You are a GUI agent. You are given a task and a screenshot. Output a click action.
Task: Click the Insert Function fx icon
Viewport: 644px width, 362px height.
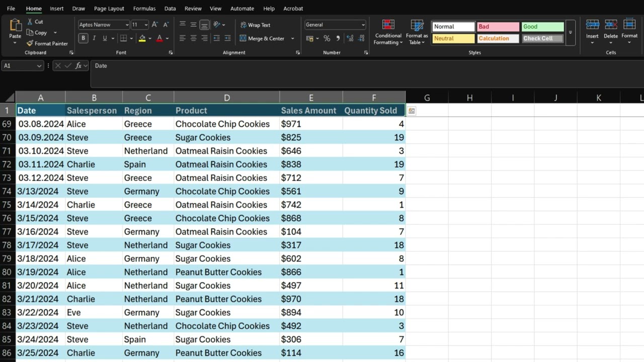78,66
